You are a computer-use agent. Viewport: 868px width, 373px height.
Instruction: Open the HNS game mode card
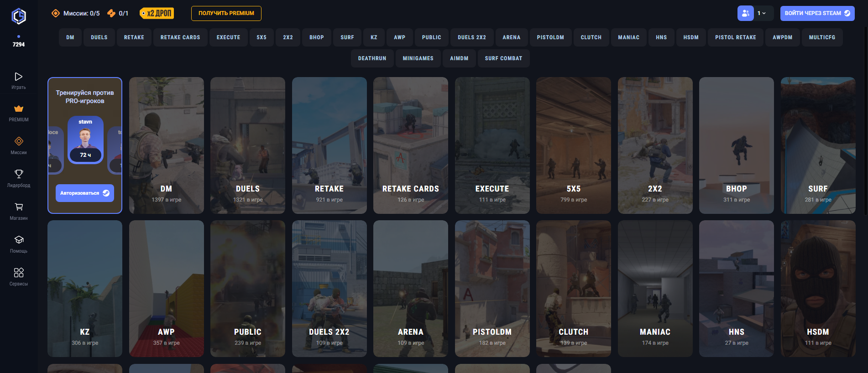(x=737, y=289)
